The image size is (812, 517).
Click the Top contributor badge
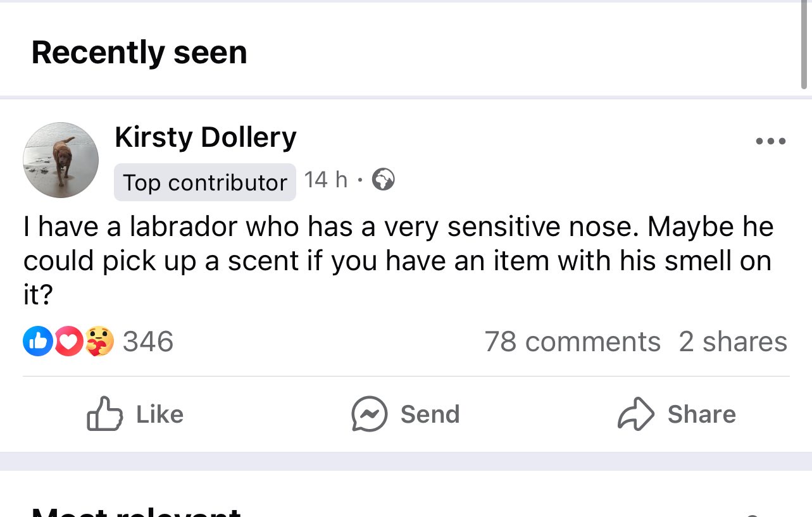(204, 182)
